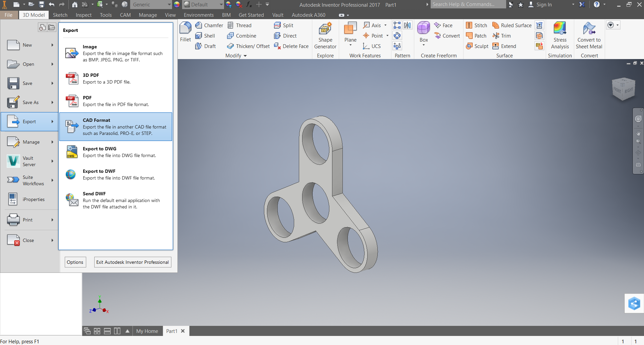Expand the Point tool dropdown arrow

[x=387, y=36]
